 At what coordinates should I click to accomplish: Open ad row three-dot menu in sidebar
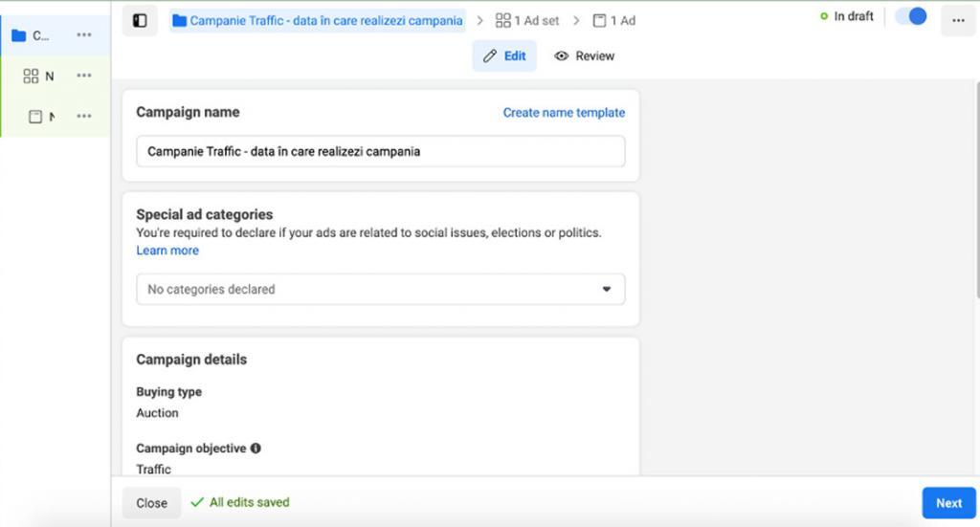click(x=84, y=117)
